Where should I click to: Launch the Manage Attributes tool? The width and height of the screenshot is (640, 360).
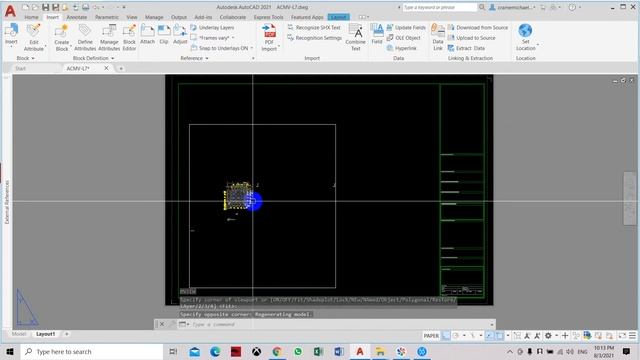[x=109, y=38]
